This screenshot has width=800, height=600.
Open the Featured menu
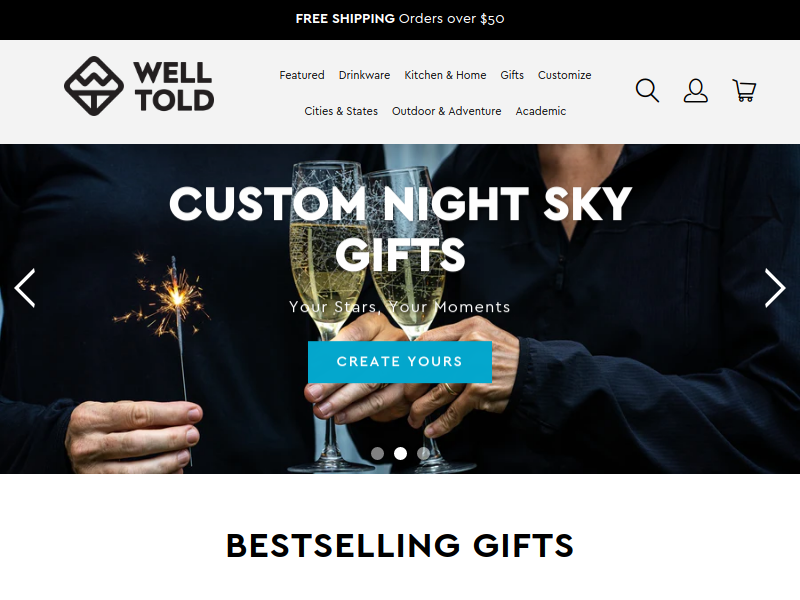click(x=302, y=75)
